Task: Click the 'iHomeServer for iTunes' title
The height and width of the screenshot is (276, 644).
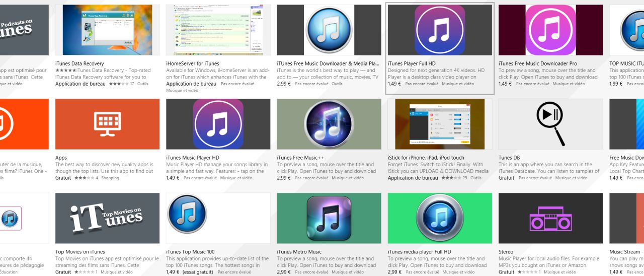Action: pyautogui.click(x=193, y=63)
